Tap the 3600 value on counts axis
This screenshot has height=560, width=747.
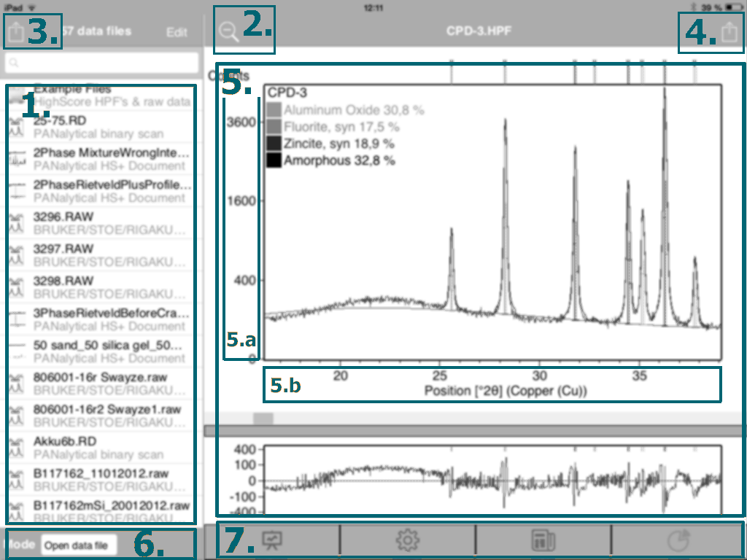[241, 122]
